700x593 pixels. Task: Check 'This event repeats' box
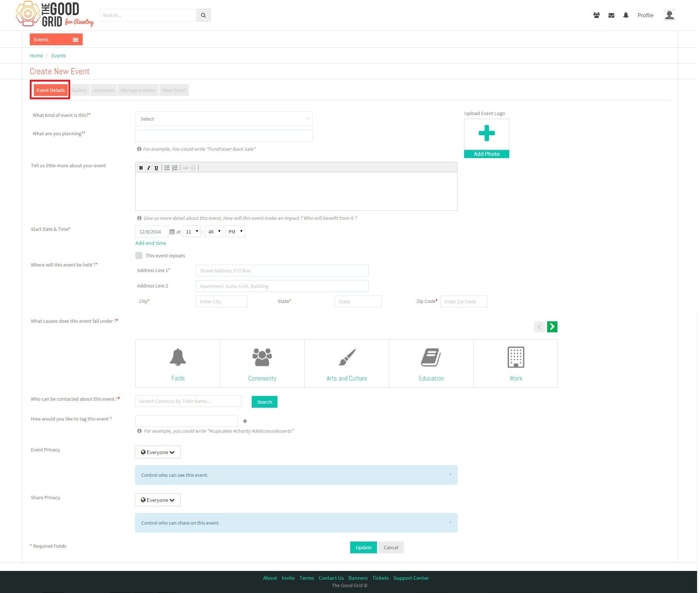click(x=139, y=256)
